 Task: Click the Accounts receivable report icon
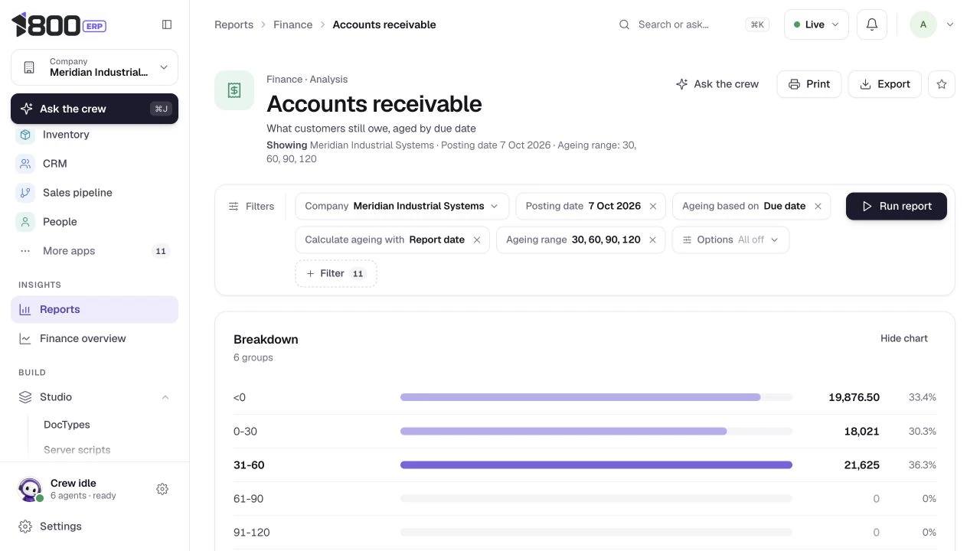pyautogui.click(x=234, y=90)
